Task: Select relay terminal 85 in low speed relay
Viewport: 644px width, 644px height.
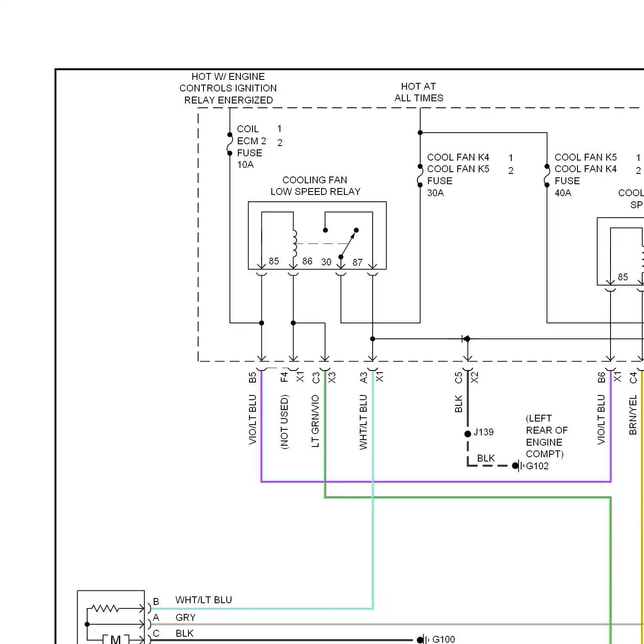Action: (x=274, y=261)
